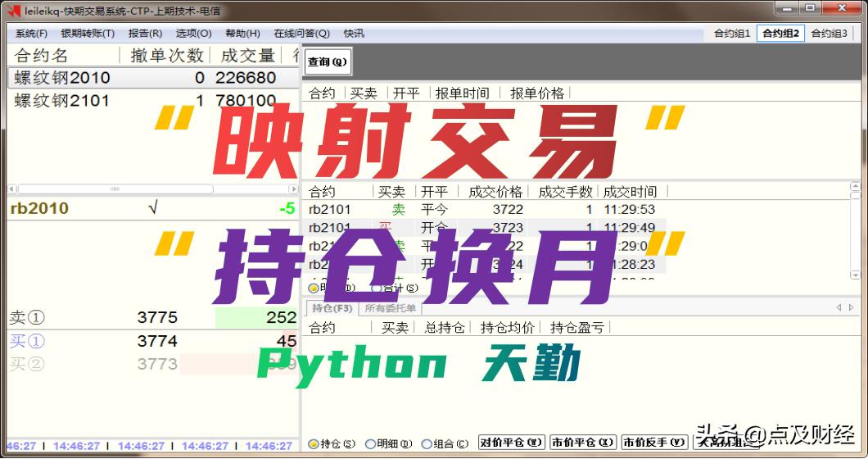This screenshot has height=459, width=868.
Task: Click the right tab-scroll arrow near 持仓 tabs
Action: 852,307
